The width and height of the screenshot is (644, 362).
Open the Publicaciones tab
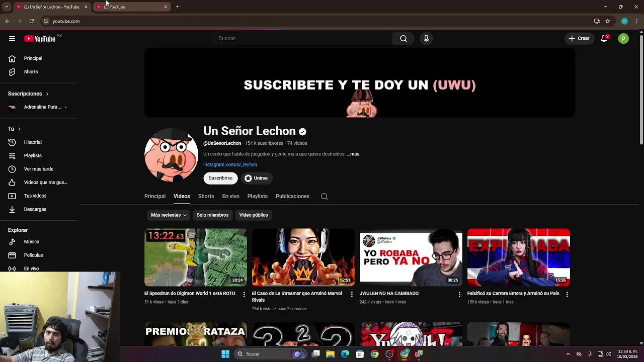point(292,197)
